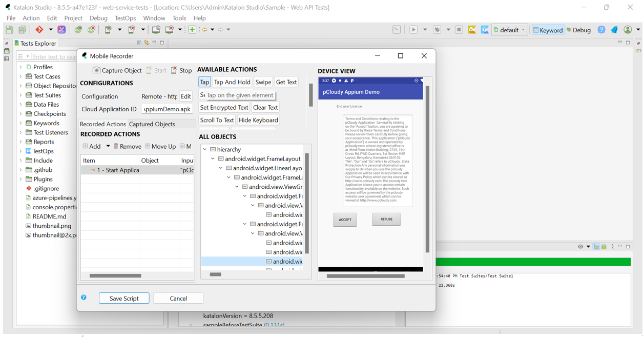The image size is (644, 337).
Task: Switch to the Captured Objects tab
Action: tap(152, 124)
